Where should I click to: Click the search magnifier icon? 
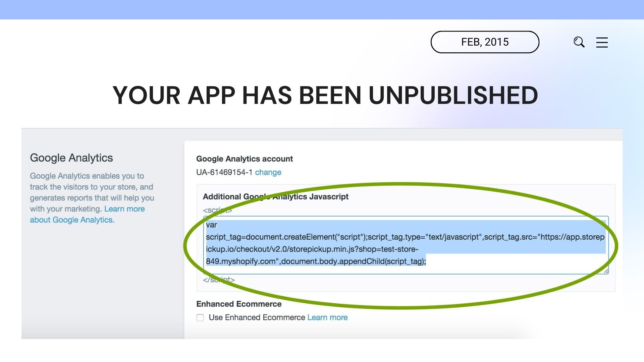click(579, 42)
